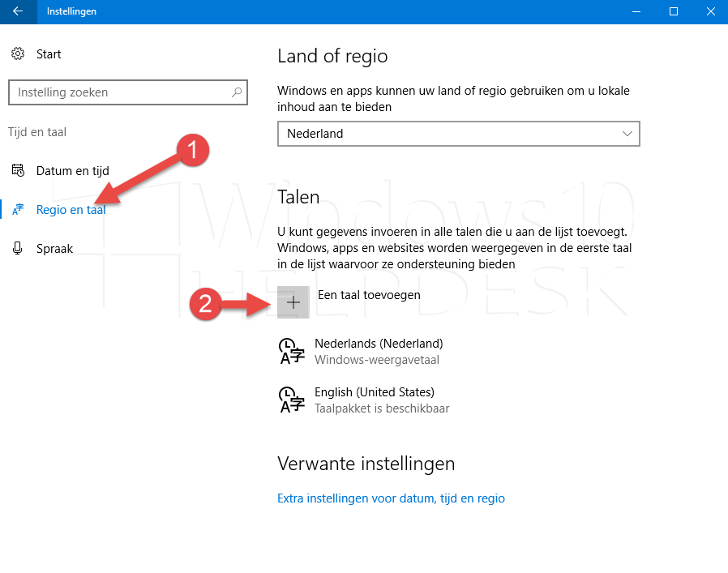Open the Spraak settings page
The image size is (728, 573).
coord(54,249)
